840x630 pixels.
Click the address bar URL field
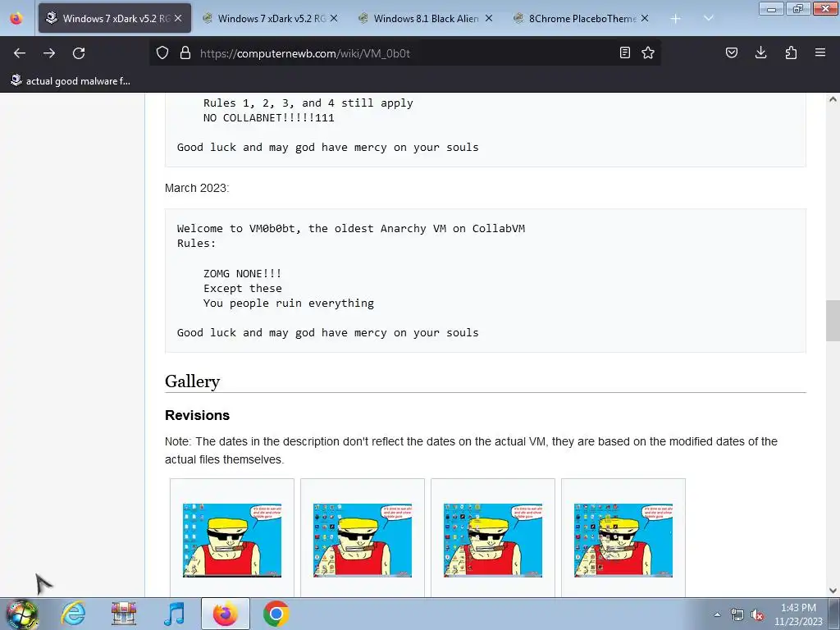405,53
